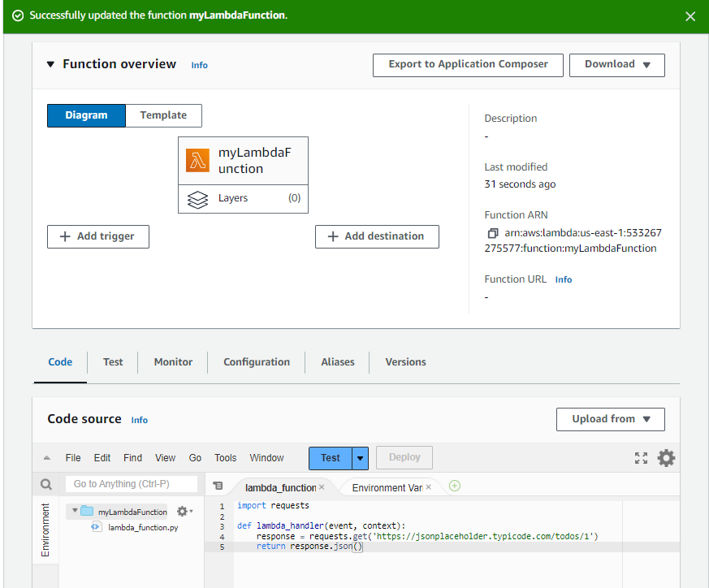709x588 pixels.
Task: Open new tab with green plus icon
Action: (x=455, y=486)
